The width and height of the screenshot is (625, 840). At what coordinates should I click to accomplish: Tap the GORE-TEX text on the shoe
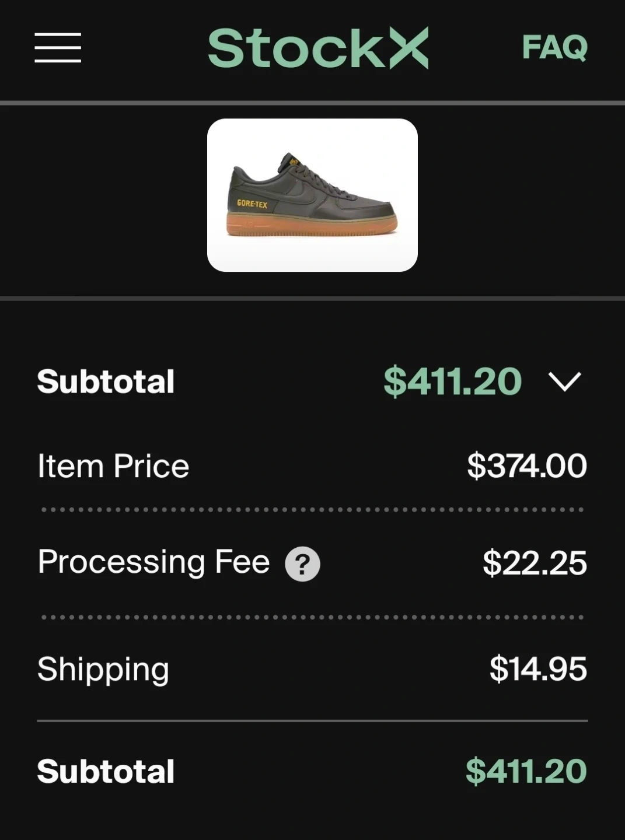[x=252, y=204]
